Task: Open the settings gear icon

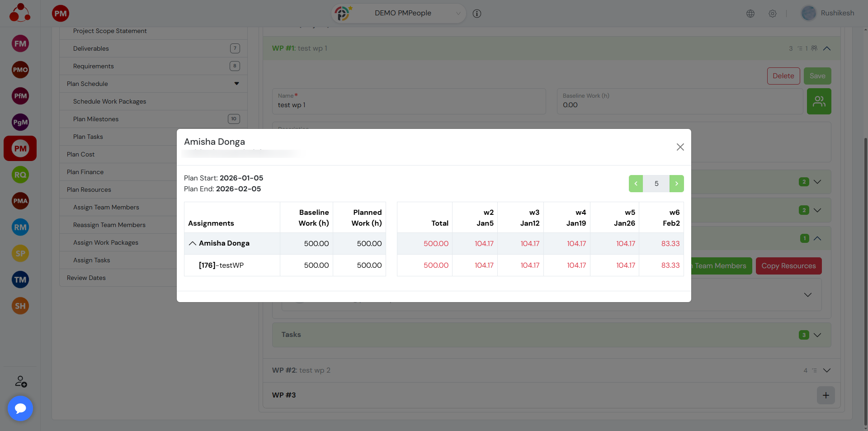Action: 773,14
